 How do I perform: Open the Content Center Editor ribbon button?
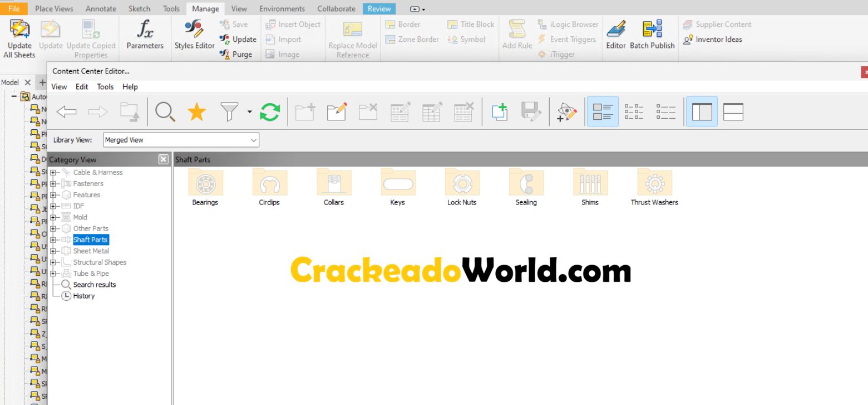point(616,35)
